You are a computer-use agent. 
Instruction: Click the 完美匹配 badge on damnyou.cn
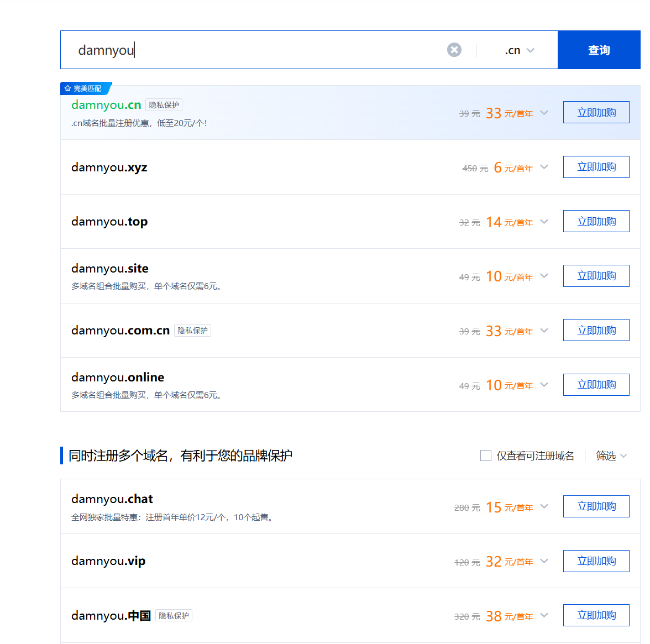(85, 88)
